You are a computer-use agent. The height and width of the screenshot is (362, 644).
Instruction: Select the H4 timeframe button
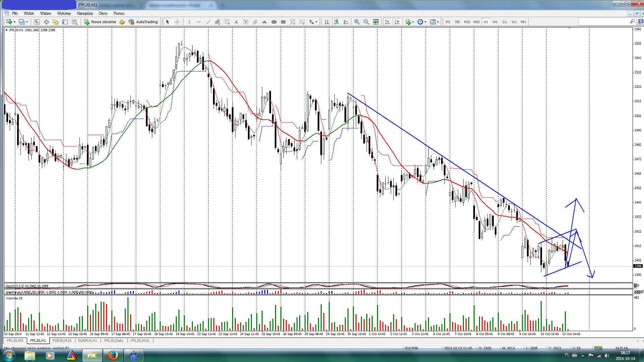[495, 22]
